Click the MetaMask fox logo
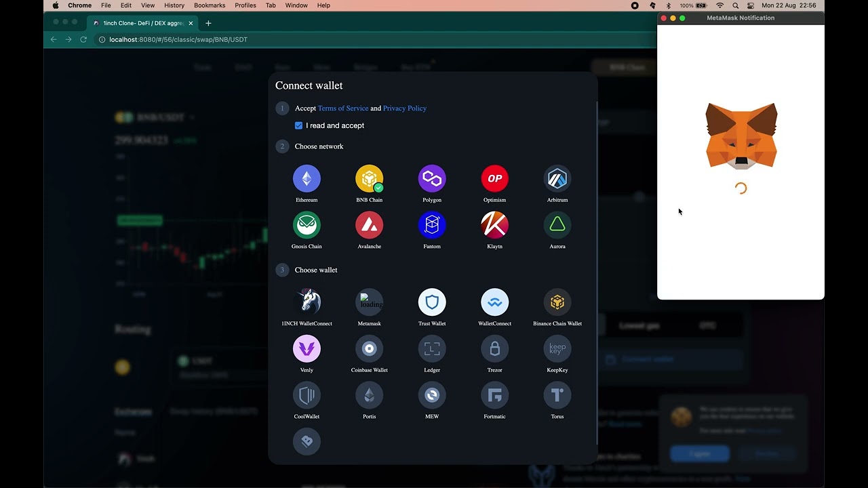Image resolution: width=868 pixels, height=488 pixels. 741,136
